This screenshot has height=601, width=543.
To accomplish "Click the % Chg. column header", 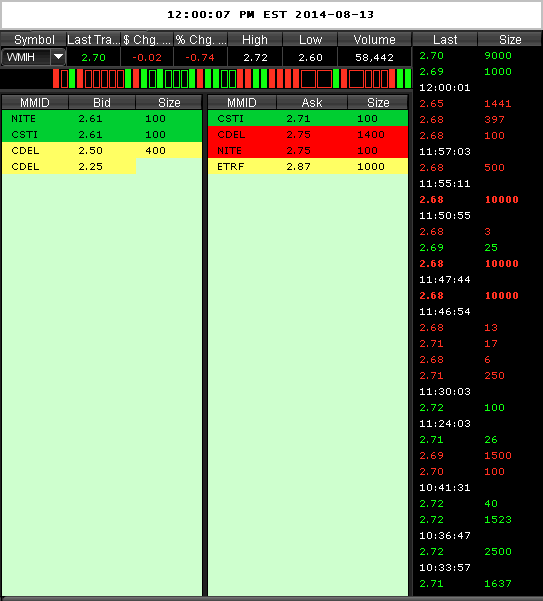I will [x=201, y=39].
